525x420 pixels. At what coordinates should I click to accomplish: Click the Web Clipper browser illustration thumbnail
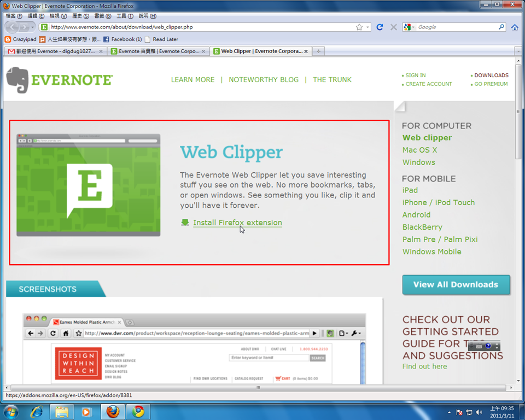pos(89,185)
